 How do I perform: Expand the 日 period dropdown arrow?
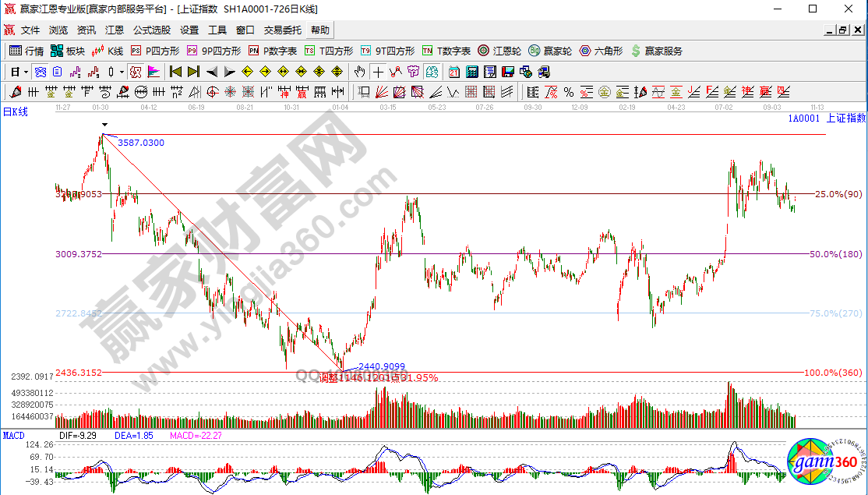26,72
